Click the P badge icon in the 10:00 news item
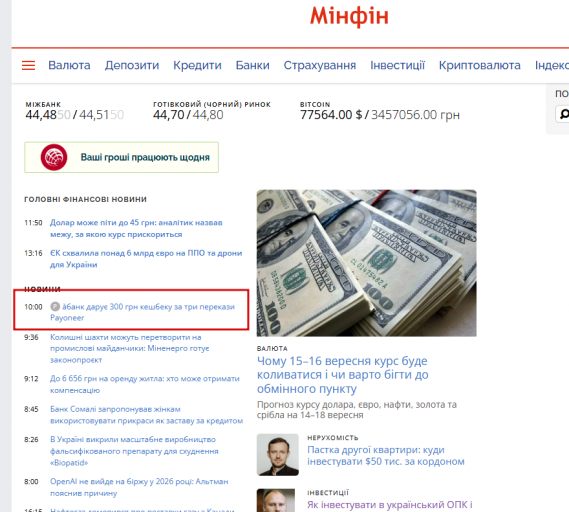Image resolution: width=569 pixels, height=512 pixels. click(55, 307)
